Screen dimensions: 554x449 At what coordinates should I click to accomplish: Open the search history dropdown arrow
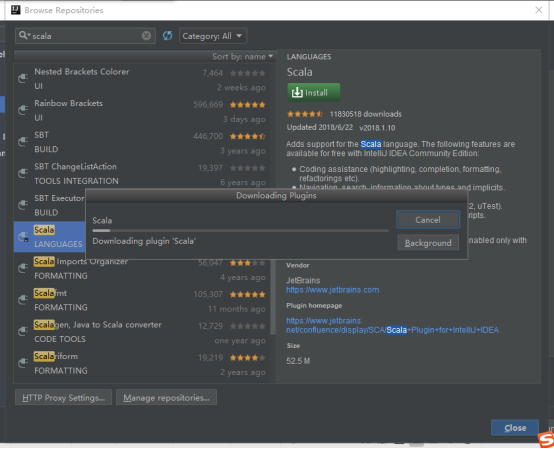click(x=29, y=35)
